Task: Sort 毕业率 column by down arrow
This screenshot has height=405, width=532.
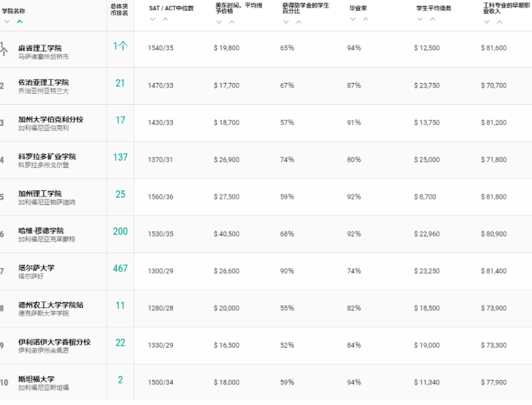Action: click(353, 19)
